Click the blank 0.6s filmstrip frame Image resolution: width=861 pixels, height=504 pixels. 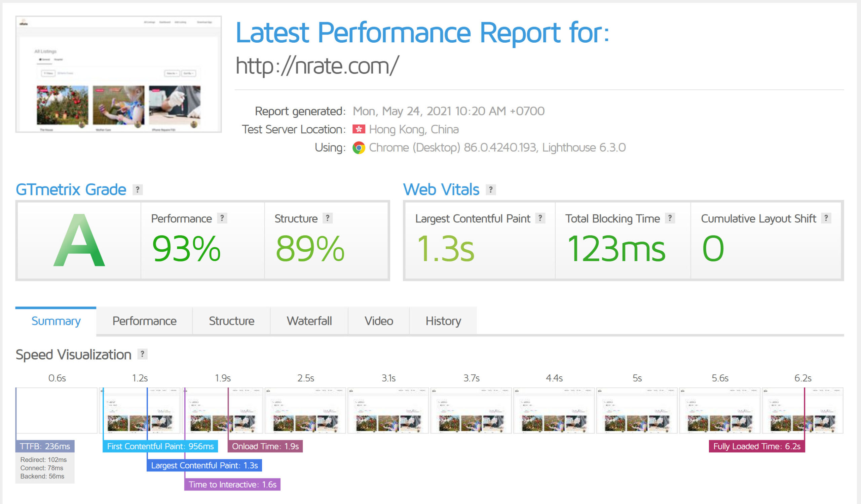[57, 411]
